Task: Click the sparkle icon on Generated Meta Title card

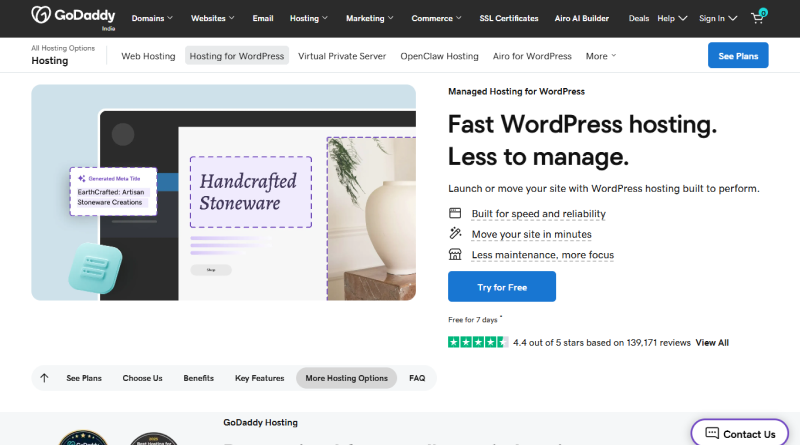Action: 82,179
